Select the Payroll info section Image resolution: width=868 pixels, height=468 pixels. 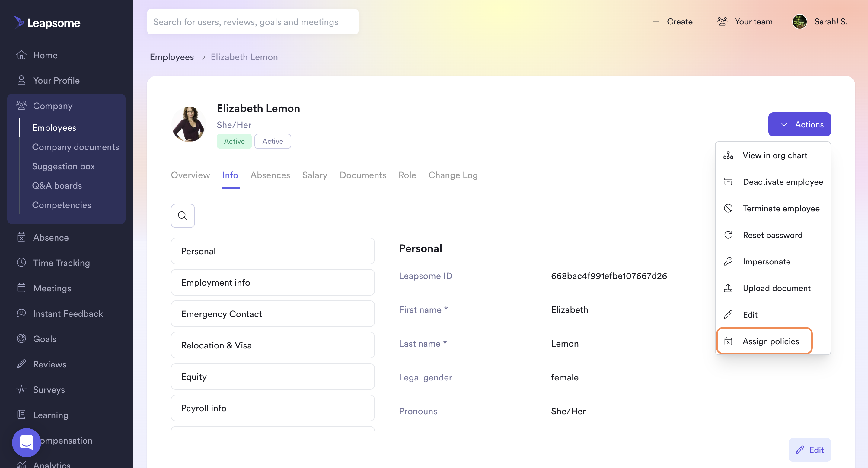(273, 408)
